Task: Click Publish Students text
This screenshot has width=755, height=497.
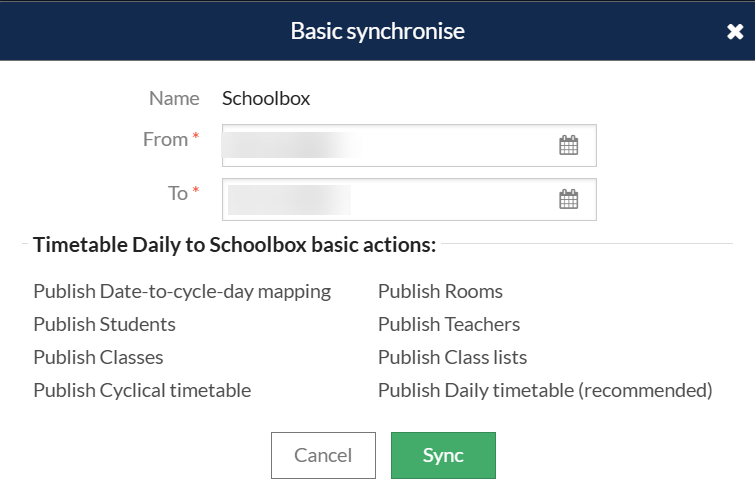Action: pos(104,324)
